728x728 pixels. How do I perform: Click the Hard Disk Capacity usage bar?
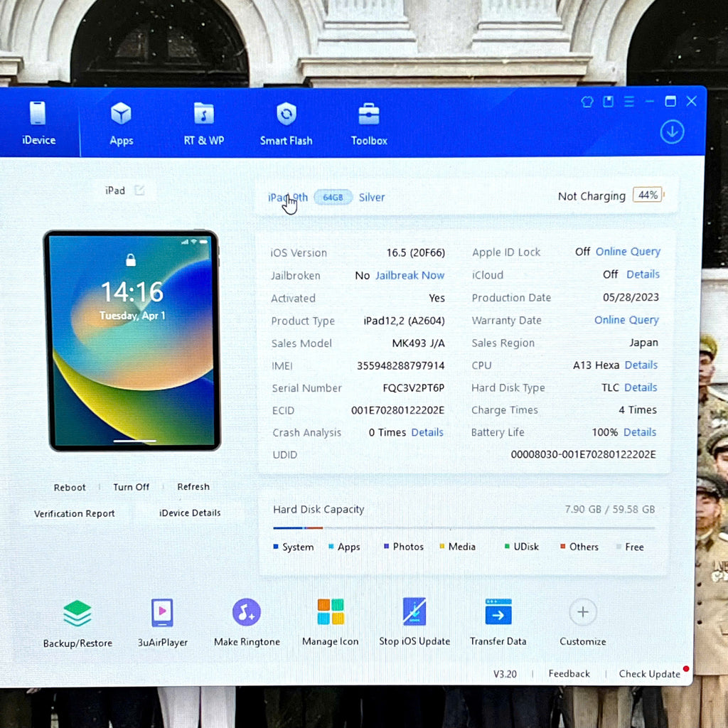pos(464,528)
